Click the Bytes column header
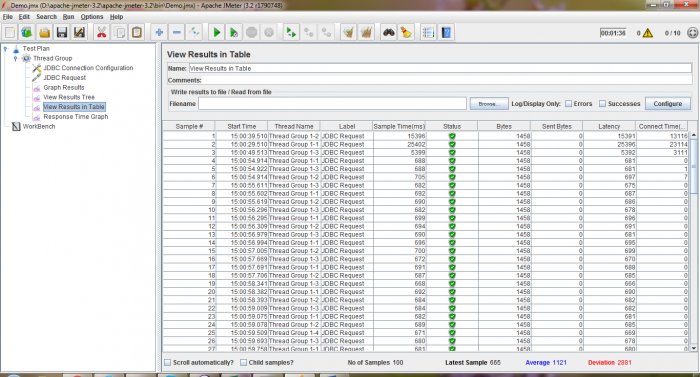700x377 pixels. (x=504, y=126)
